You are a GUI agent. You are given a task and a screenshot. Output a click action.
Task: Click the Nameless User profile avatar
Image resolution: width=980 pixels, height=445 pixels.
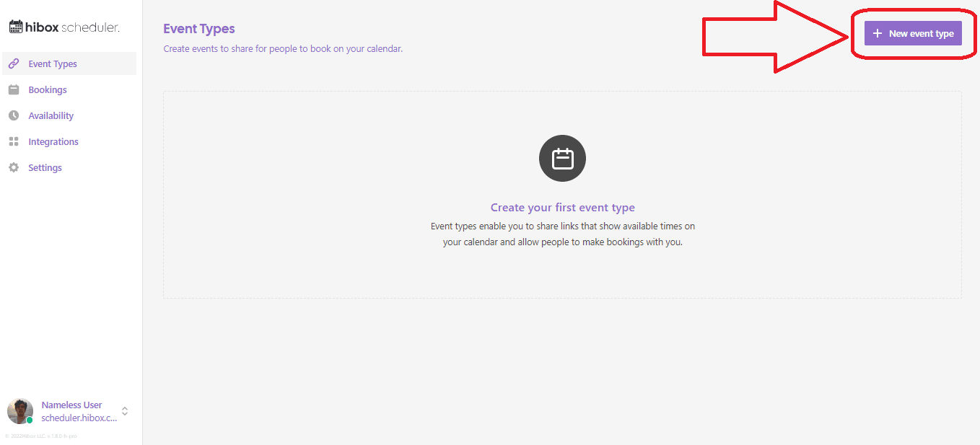coord(19,410)
